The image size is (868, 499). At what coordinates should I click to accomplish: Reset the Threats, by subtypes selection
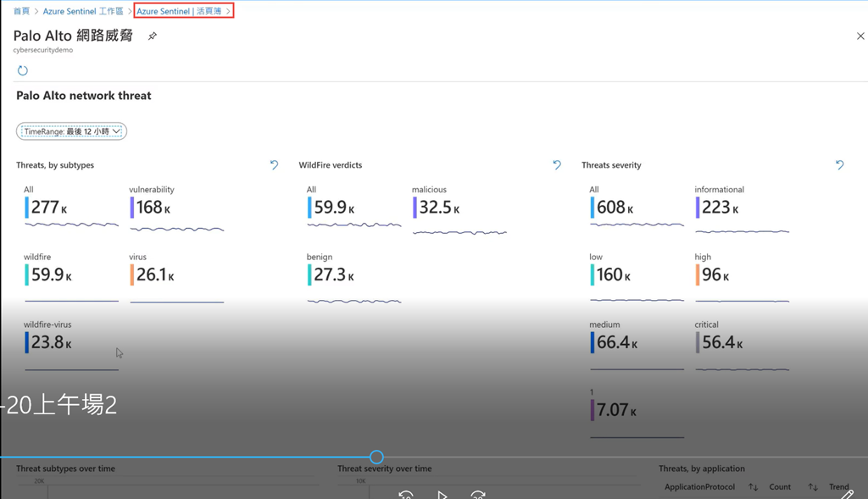(x=274, y=165)
